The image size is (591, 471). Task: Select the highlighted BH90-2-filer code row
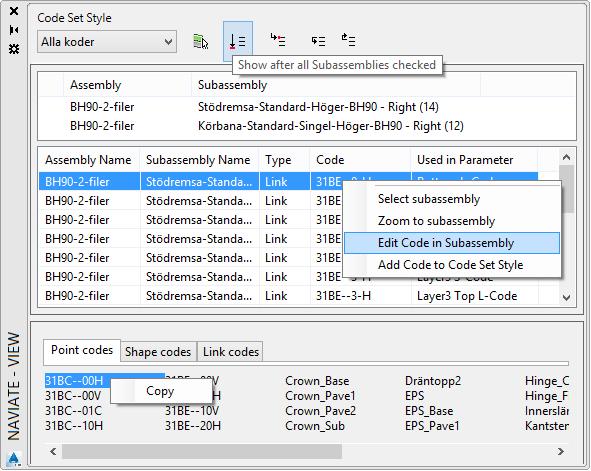(x=288, y=182)
